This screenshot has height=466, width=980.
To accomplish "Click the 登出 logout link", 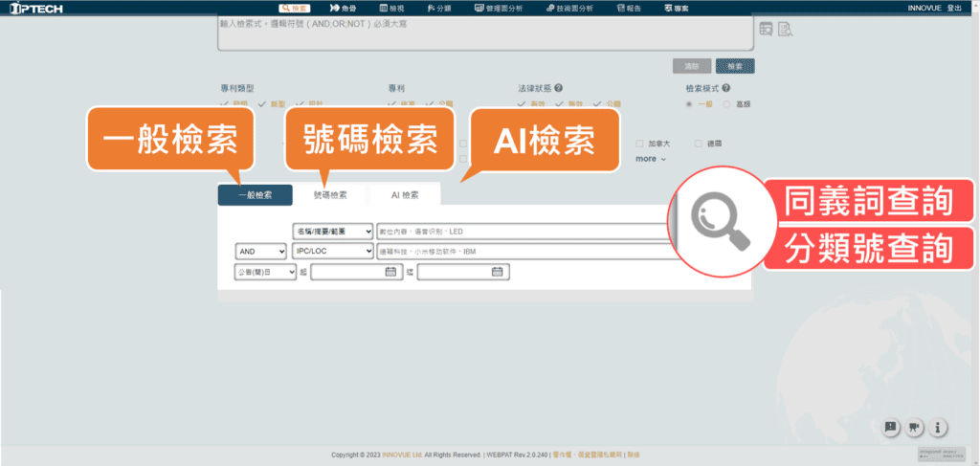I will click(x=954, y=8).
